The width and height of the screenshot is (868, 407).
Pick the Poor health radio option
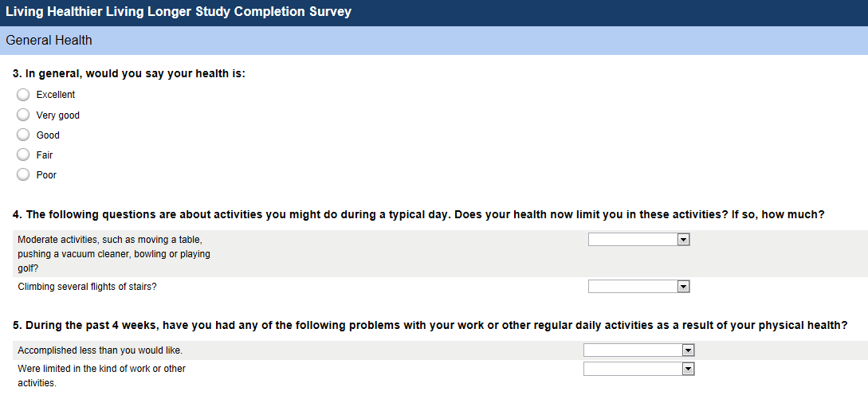click(x=23, y=174)
